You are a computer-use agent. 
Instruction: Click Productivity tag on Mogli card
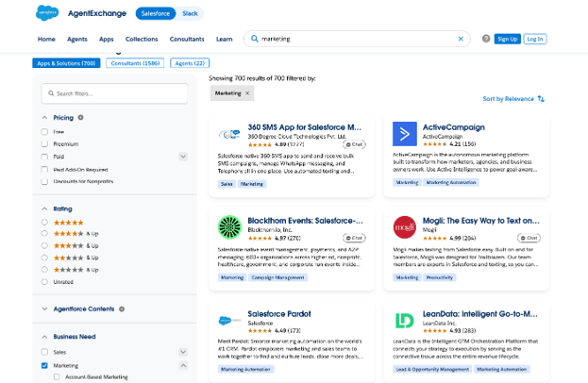pos(440,277)
